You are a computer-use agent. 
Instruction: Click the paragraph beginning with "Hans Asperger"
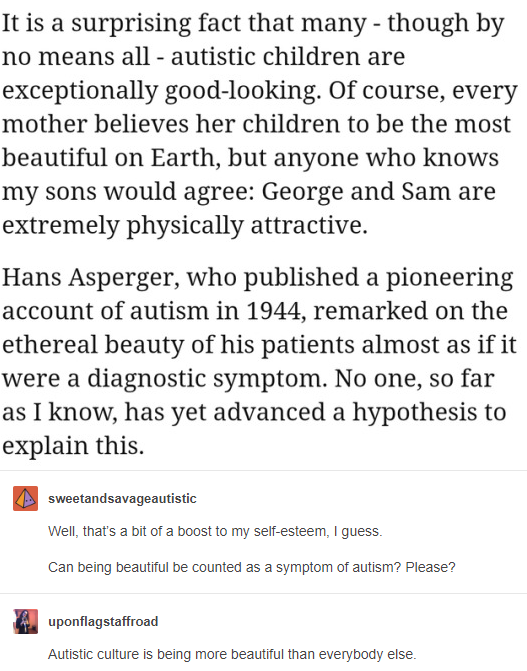tap(259, 361)
